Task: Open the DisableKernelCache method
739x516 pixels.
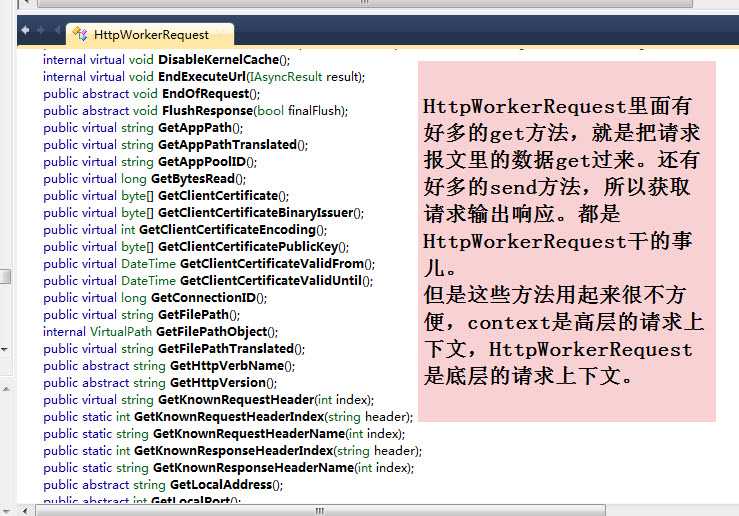Action: pyautogui.click(x=219, y=60)
